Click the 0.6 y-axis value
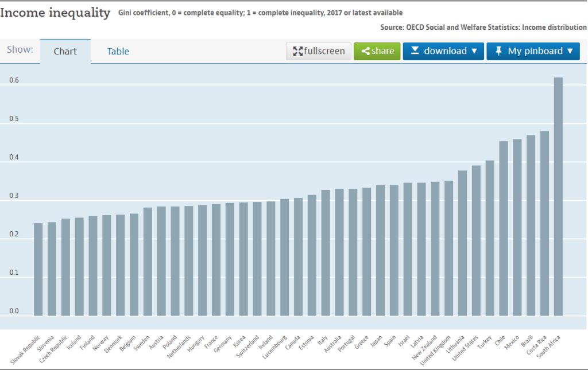The height and width of the screenshot is (370, 588). (14, 80)
